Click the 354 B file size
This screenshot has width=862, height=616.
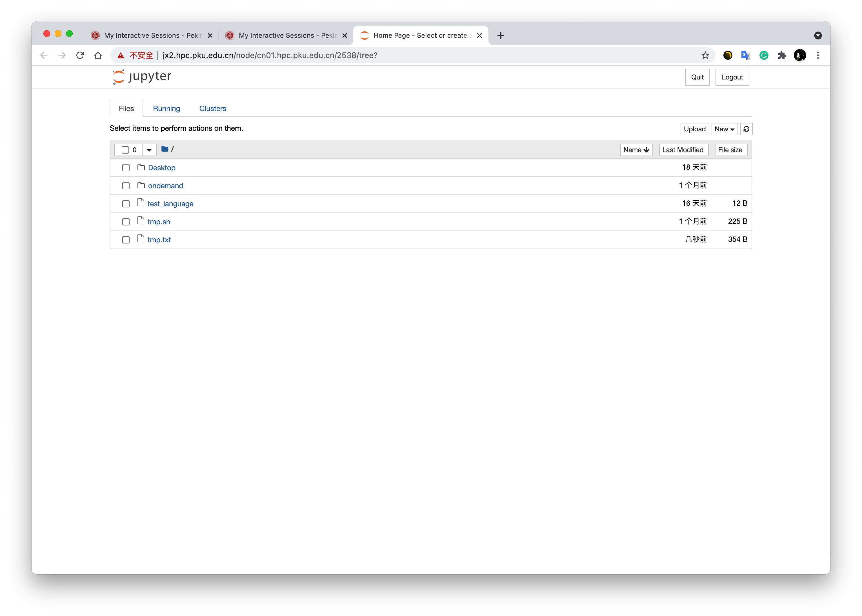coord(737,239)
